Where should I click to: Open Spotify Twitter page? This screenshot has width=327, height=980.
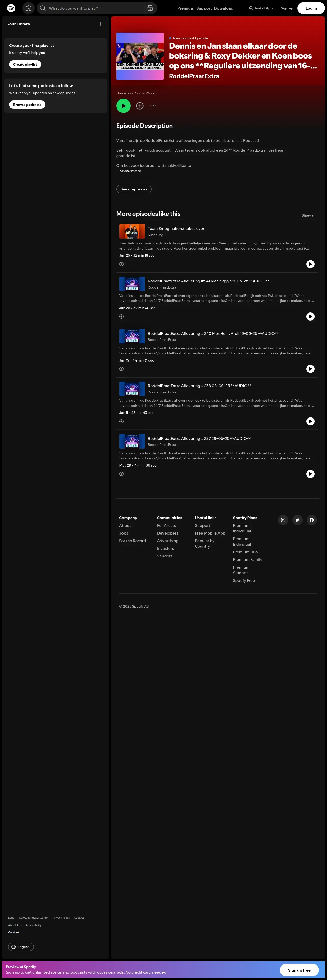click(x=297, y=520)
